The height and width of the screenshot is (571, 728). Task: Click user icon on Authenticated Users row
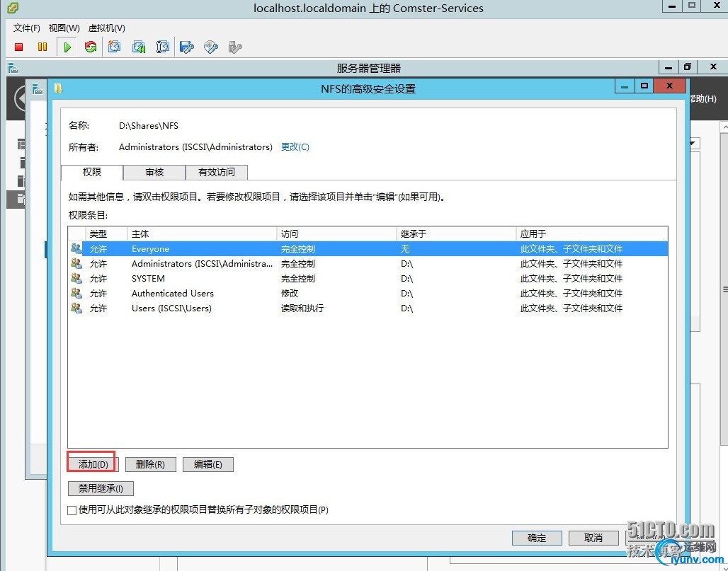76,293
